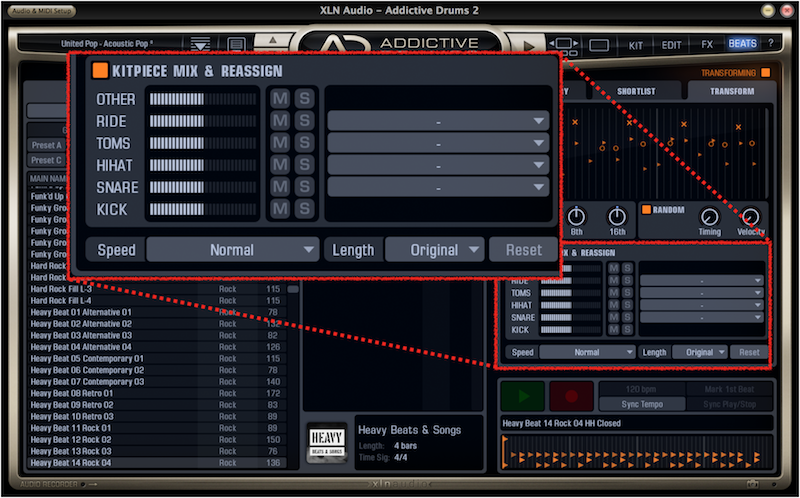Start playback with the green play button
The width and height of the screenshot is (800, 498).
tap(523, 396)
